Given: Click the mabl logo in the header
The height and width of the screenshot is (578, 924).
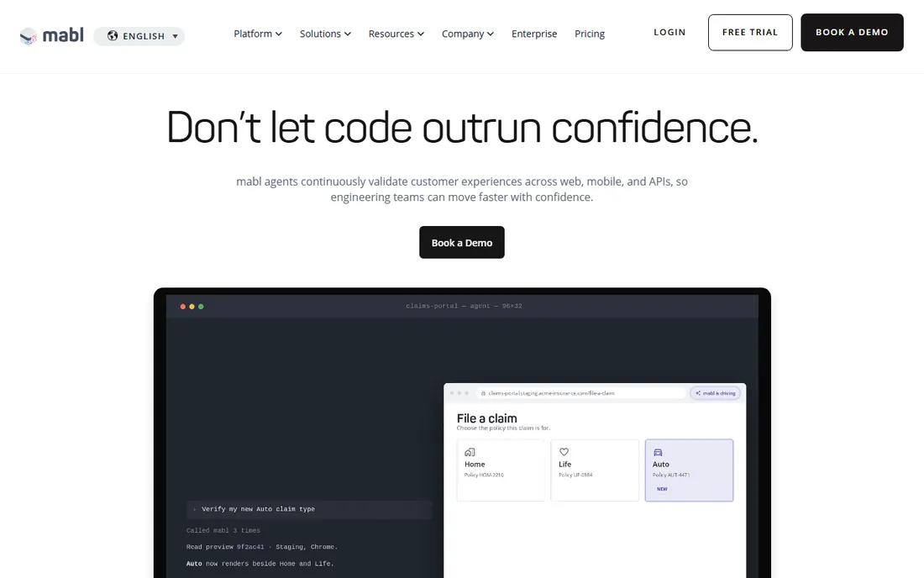Looking at the screenshot, I should [52, 36].
